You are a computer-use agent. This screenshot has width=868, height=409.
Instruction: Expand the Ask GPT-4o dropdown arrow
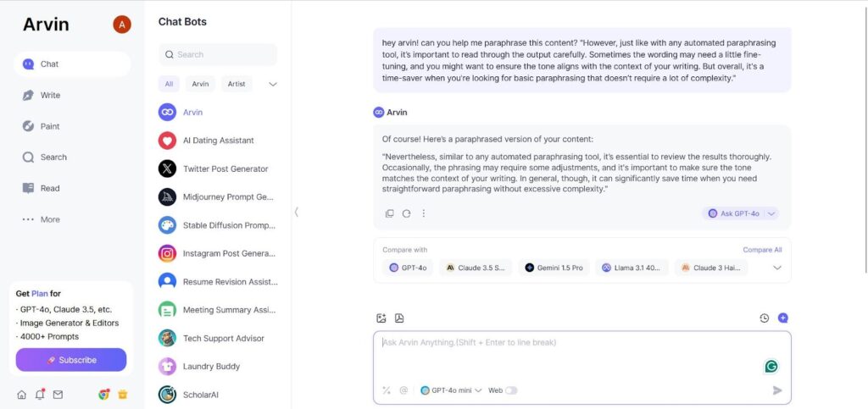(x=771, y=213)
